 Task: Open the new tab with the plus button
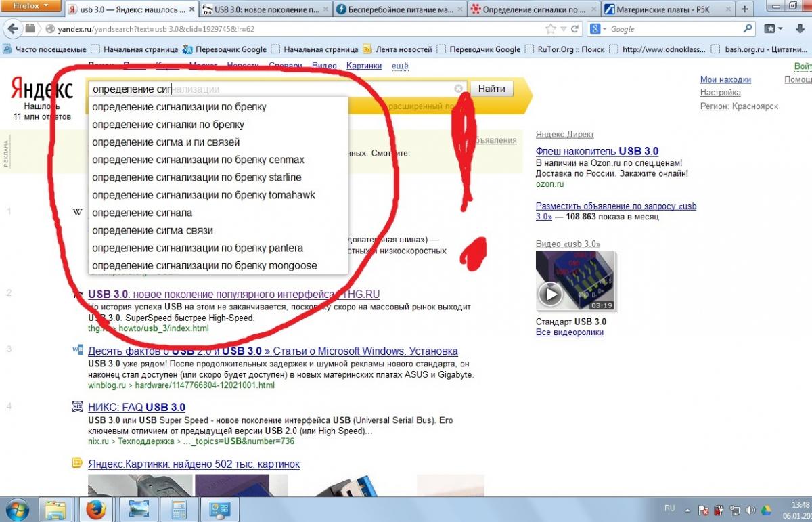coord(744,9)
